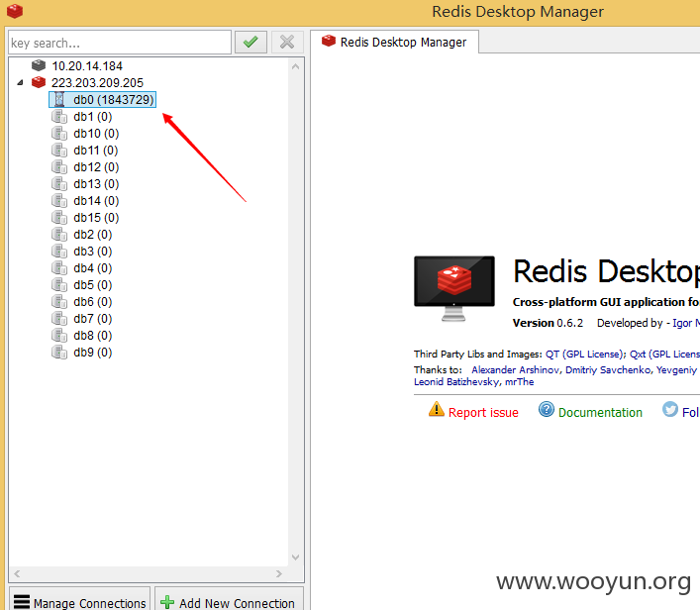Open the Manage Connections button

(80, 601)
